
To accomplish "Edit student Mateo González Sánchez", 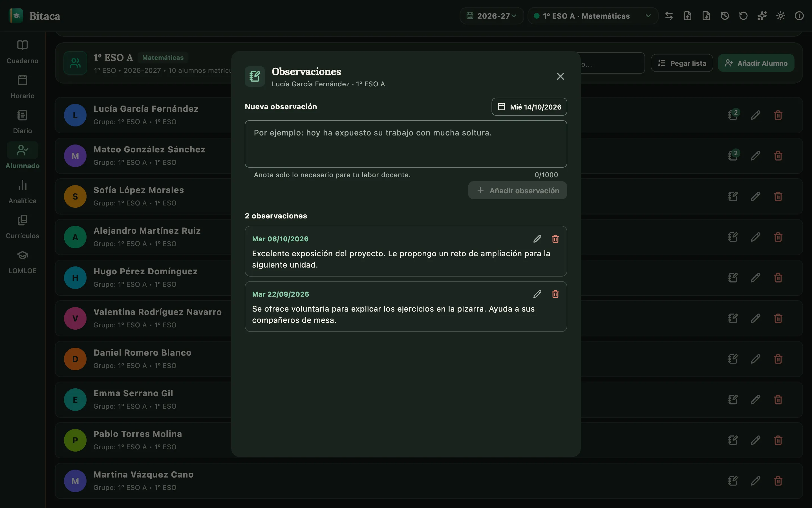I will [756, 156].
